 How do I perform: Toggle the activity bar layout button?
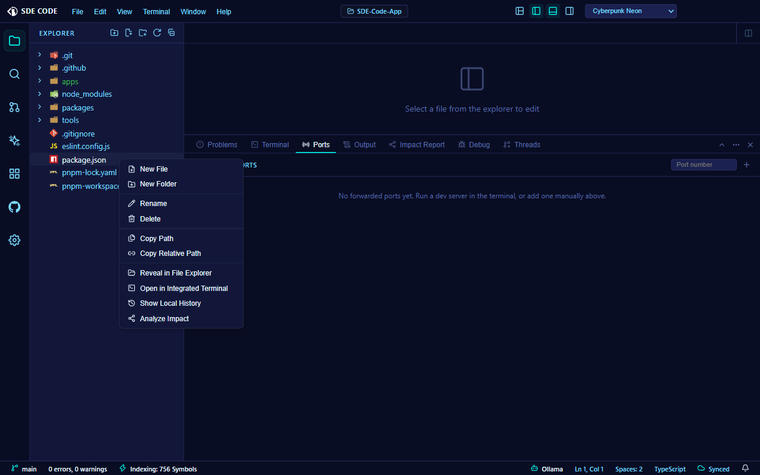(520, 11)
